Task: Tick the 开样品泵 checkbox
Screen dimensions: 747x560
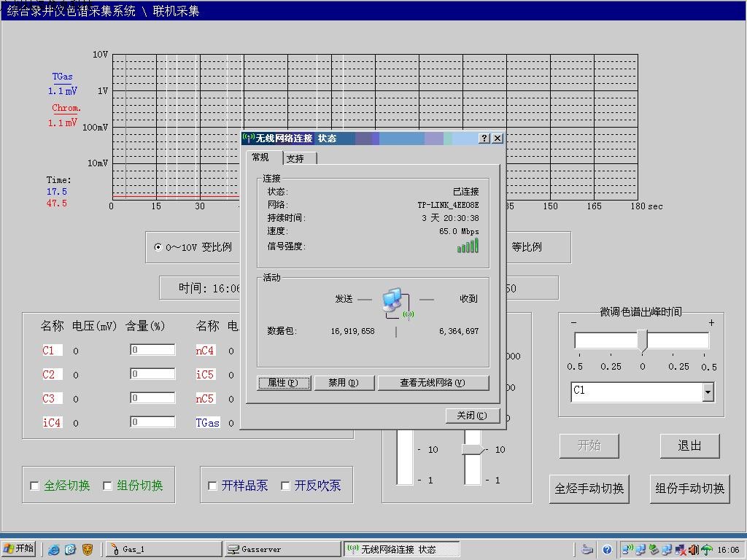Action: coord(212,486)
